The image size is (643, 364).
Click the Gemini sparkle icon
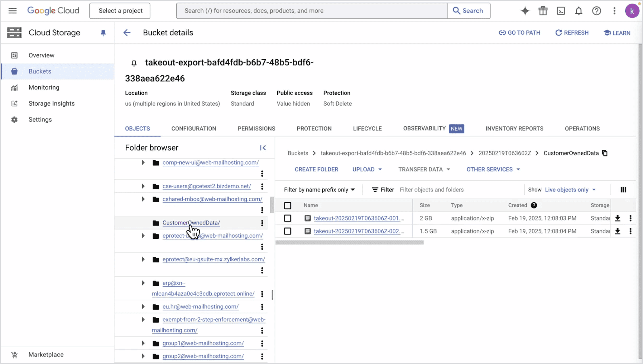525,11
